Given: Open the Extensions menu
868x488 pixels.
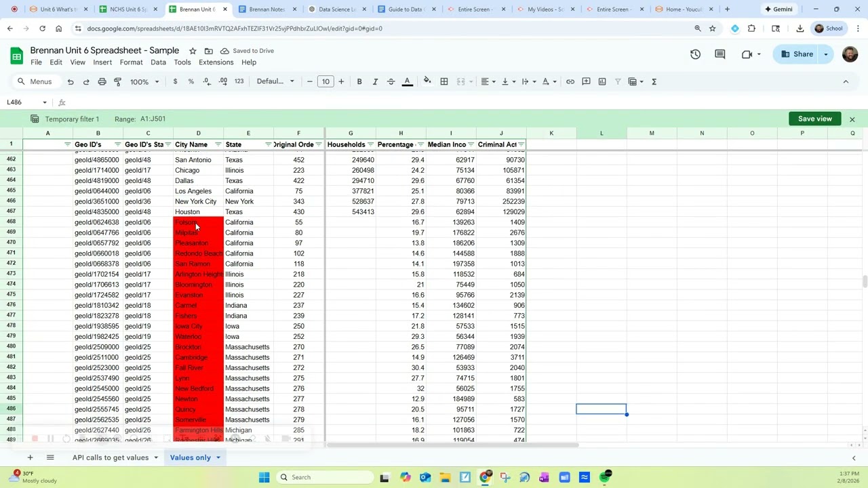Looking at the screenshot, I should click(216, 62).
